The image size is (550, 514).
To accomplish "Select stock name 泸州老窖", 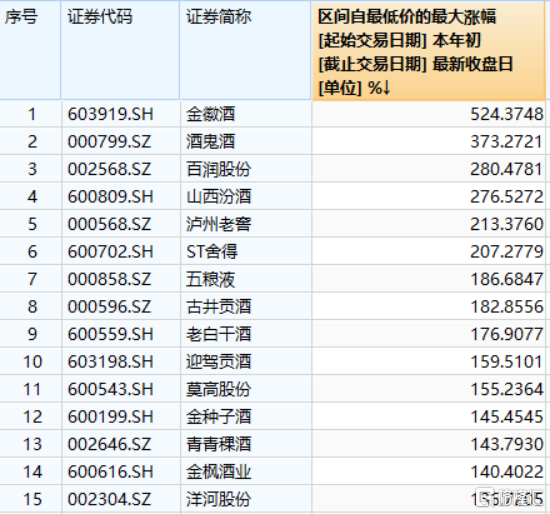I will point(219,224).
